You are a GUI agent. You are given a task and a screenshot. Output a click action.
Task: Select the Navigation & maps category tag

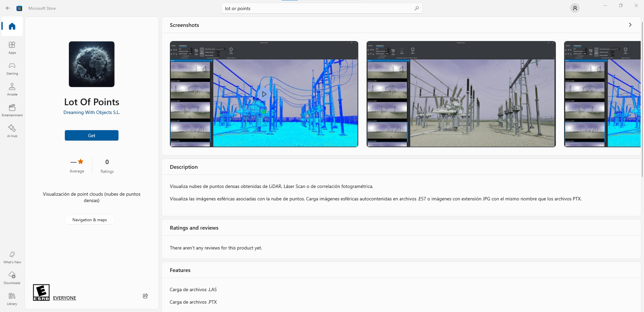pyautogui.click(x=90, y=220)
